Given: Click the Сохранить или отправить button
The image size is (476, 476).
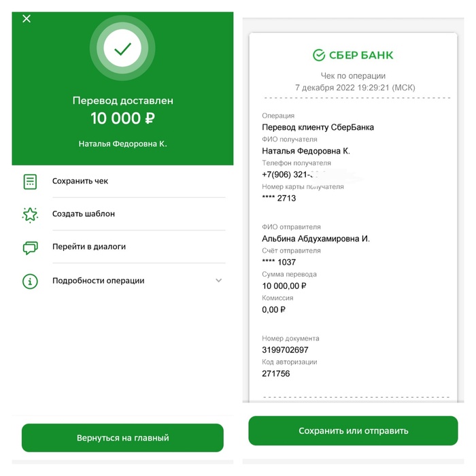Looking at the screenshot, I should (353, 430).
